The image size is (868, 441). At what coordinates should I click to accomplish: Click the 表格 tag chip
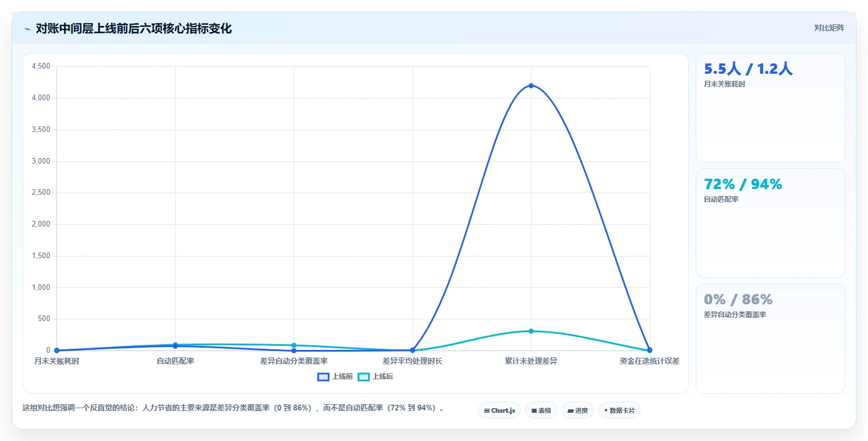(x=541, y=410)
